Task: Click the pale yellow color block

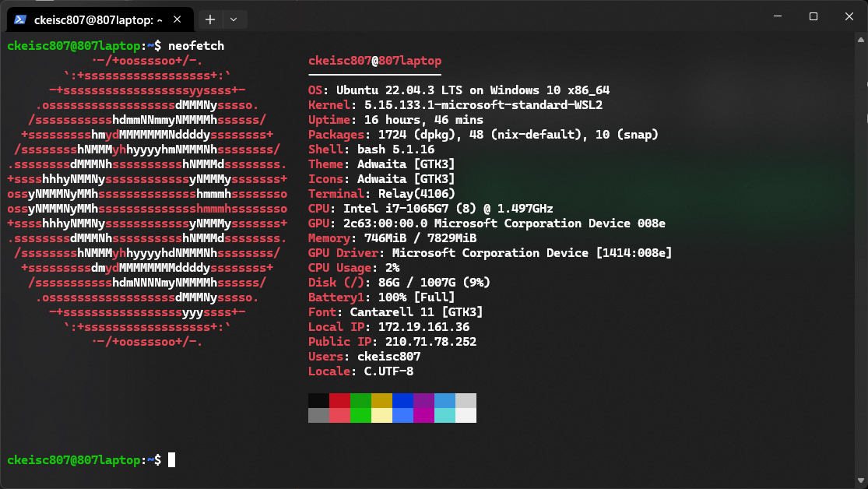Action: click(x=382, y=415)
